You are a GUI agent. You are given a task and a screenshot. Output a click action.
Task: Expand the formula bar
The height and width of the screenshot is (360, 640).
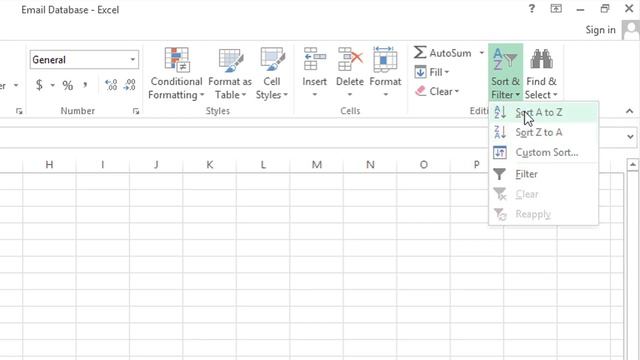[630, 137]
